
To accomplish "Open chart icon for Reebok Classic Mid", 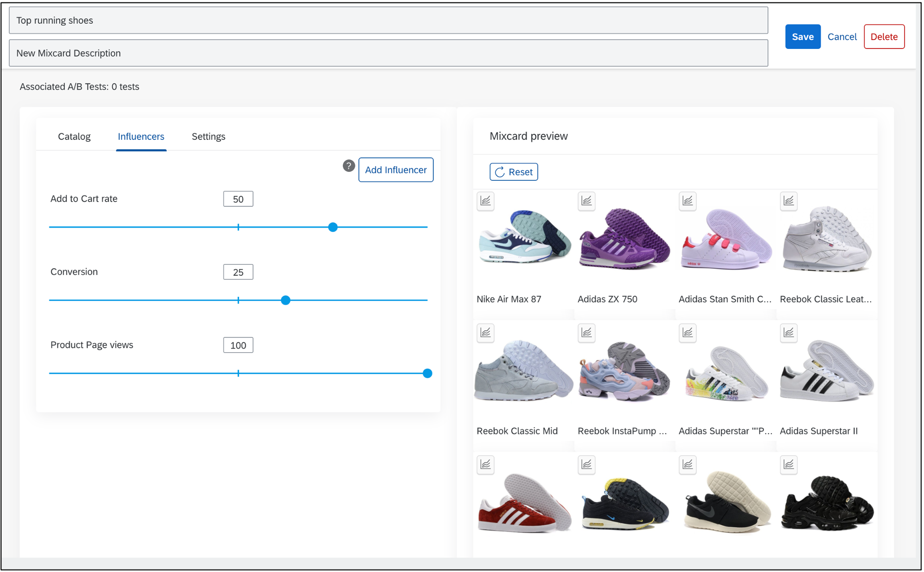I will (x=485, y=333).
